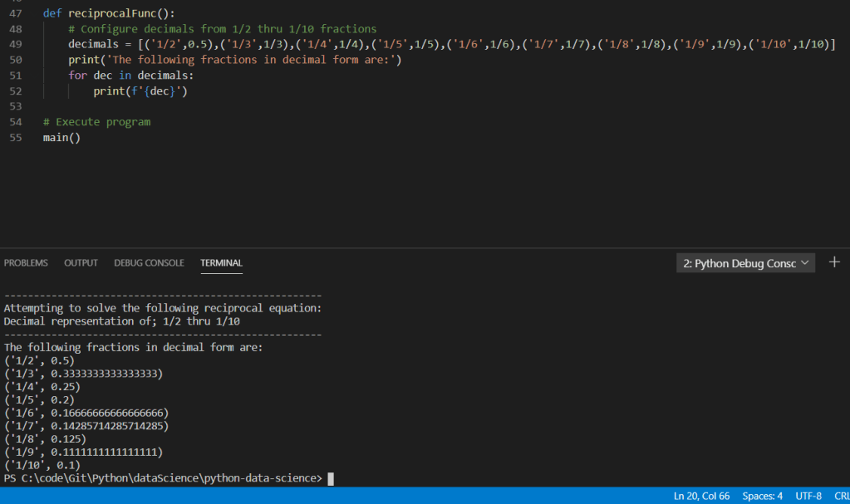Click line number 47 in the gutter

(x=15, y=14)
